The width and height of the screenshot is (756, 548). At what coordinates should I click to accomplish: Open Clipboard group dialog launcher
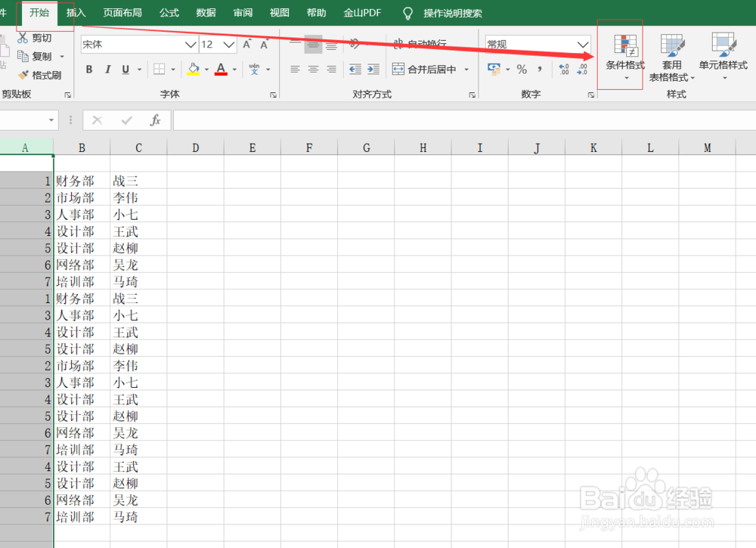[68, 95]
